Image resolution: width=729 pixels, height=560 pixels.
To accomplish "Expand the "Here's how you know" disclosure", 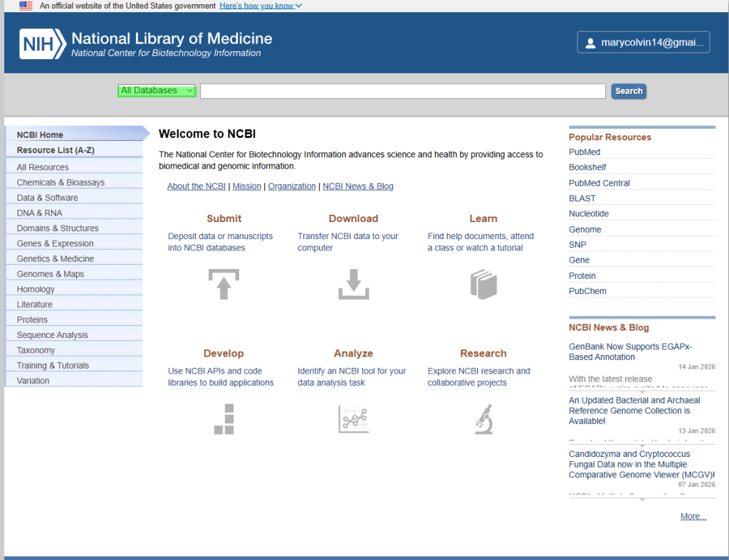I will click(261, 6).
